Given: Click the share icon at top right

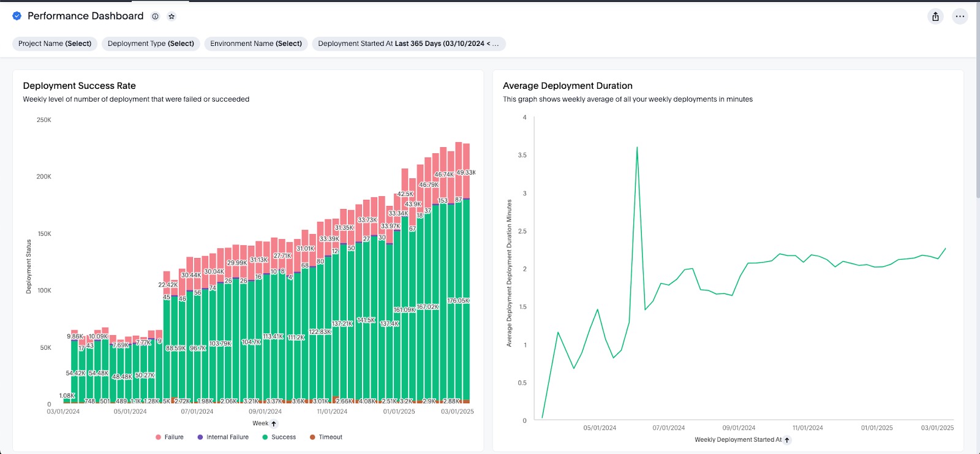Looking at the screenshot, I should (x=935, y=17).
